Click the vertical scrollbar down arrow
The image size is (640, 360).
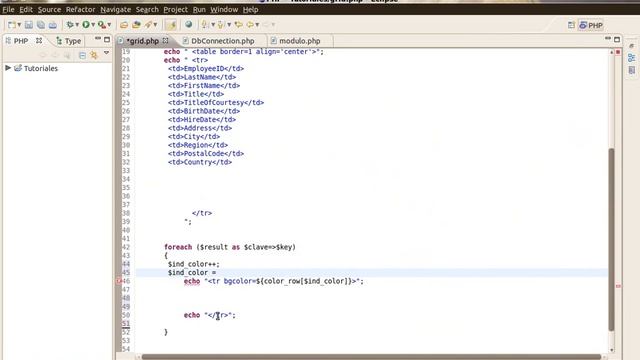[x=611, y=350]
